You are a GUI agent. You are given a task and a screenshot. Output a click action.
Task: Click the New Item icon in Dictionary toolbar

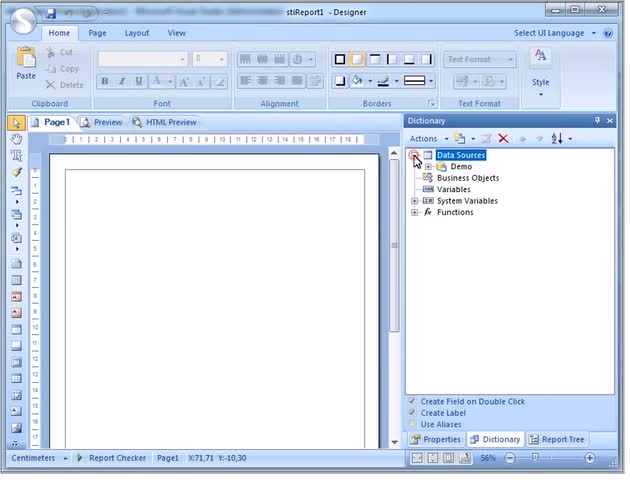pyautogui.click(x=460, y=139)
